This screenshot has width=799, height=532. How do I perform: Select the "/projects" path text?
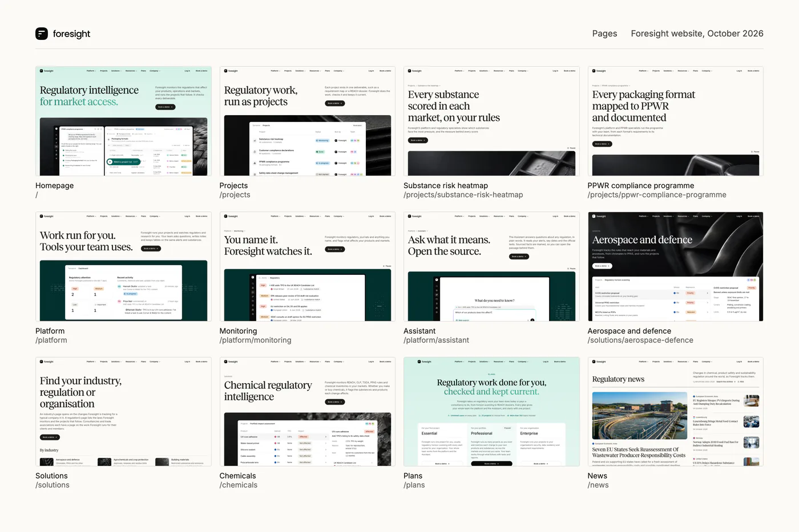pyautogui.click(x=235, y=195)
